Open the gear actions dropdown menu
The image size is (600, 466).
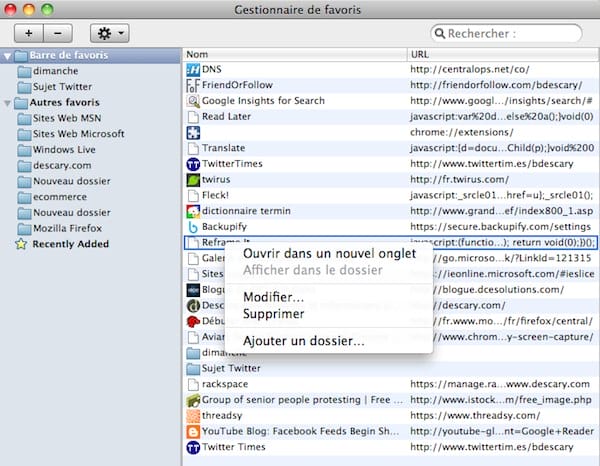108,33
